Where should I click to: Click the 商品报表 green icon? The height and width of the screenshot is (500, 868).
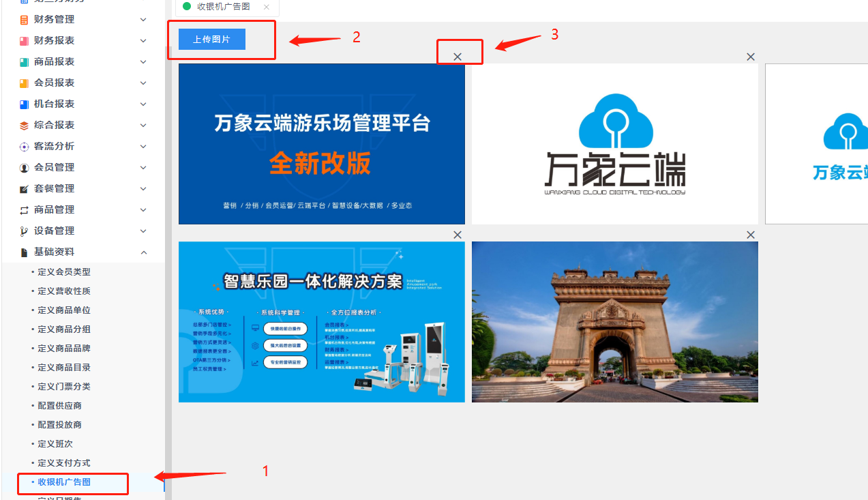(25, 62)
